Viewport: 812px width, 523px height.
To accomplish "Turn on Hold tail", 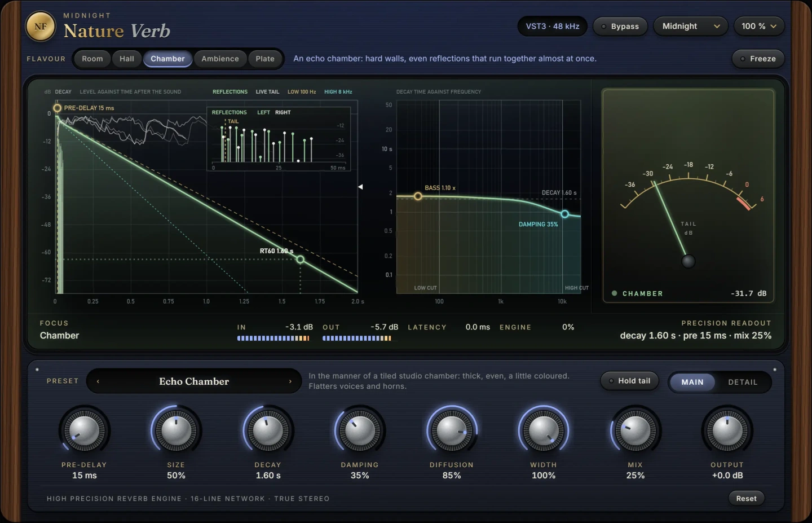I will pos(629,381).
